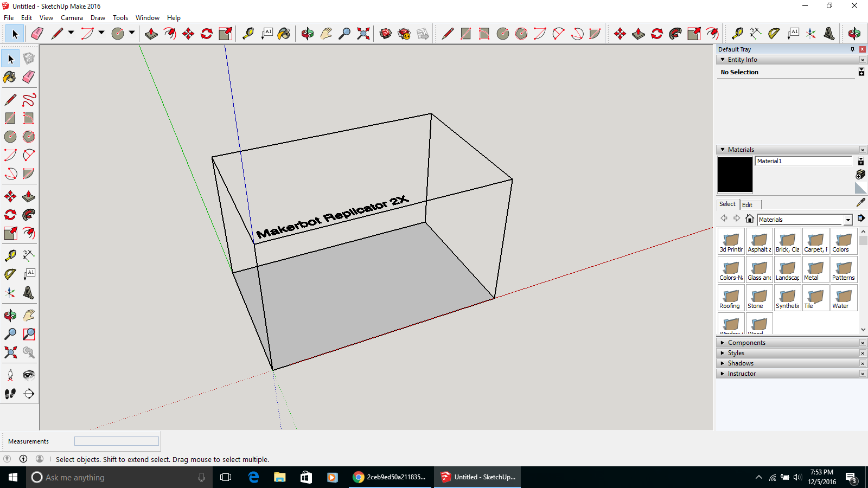
Task: Select the Scale tool in left toolbar
Action: (10, 233)
